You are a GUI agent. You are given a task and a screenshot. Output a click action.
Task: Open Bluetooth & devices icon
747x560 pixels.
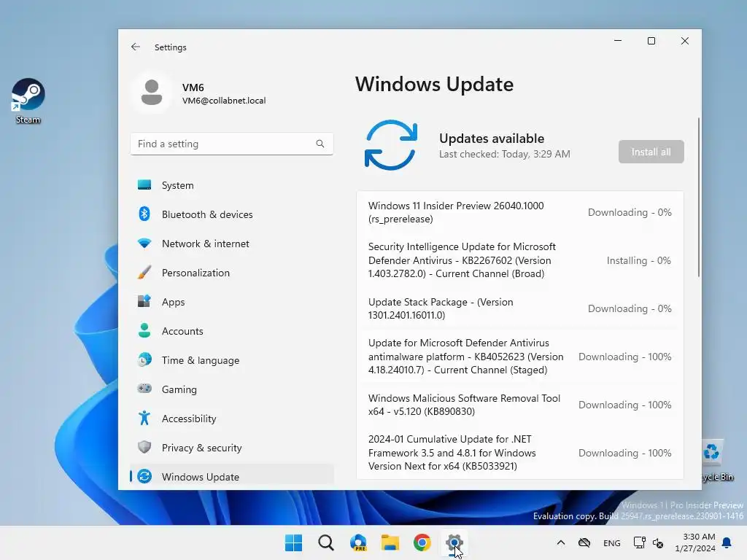click(144, 214)
